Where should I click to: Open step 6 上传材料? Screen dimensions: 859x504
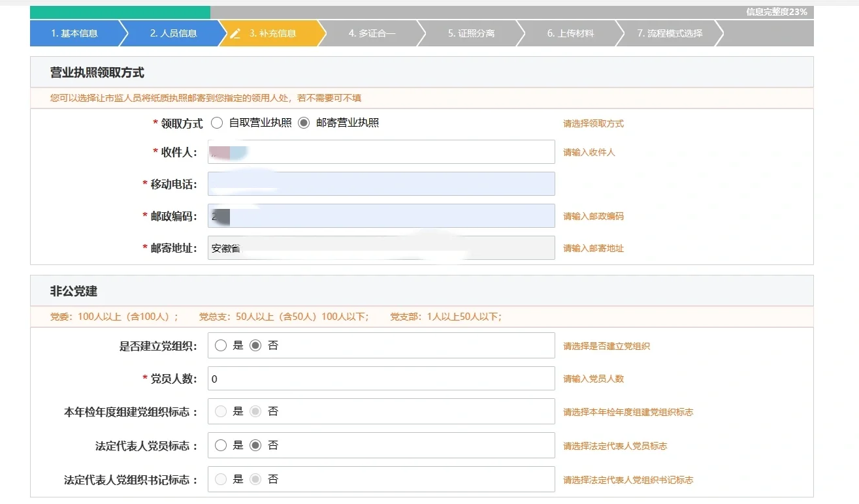[570, 33]
